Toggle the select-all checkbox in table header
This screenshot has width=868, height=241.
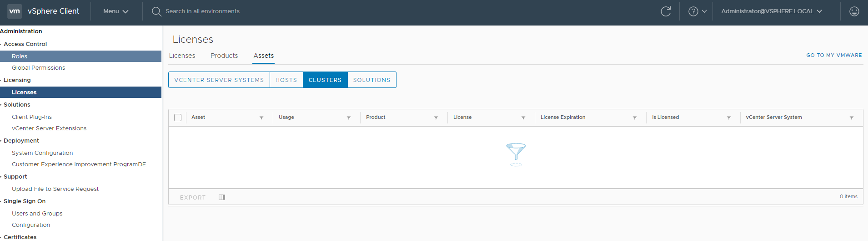coord(178,118)
